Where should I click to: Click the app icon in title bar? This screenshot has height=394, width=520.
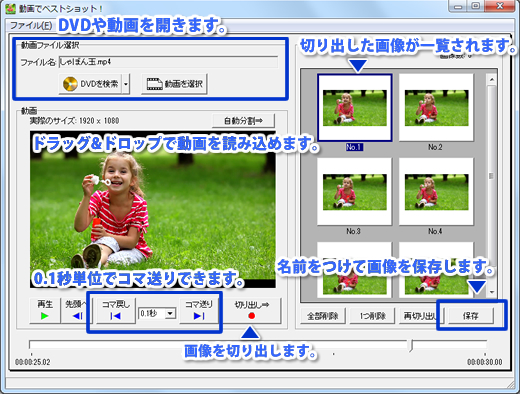click(x=10, y=8)
